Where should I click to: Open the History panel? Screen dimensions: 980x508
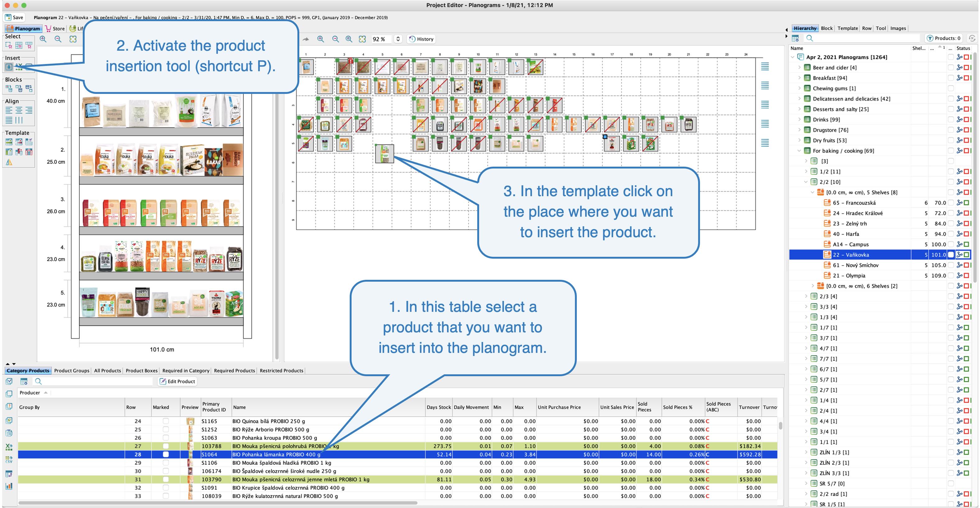click(x=421, y=39)
